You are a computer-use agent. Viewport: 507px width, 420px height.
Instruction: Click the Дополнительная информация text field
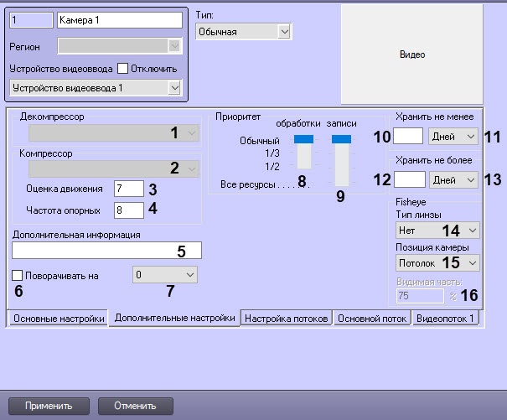click(x=106, y=249)
